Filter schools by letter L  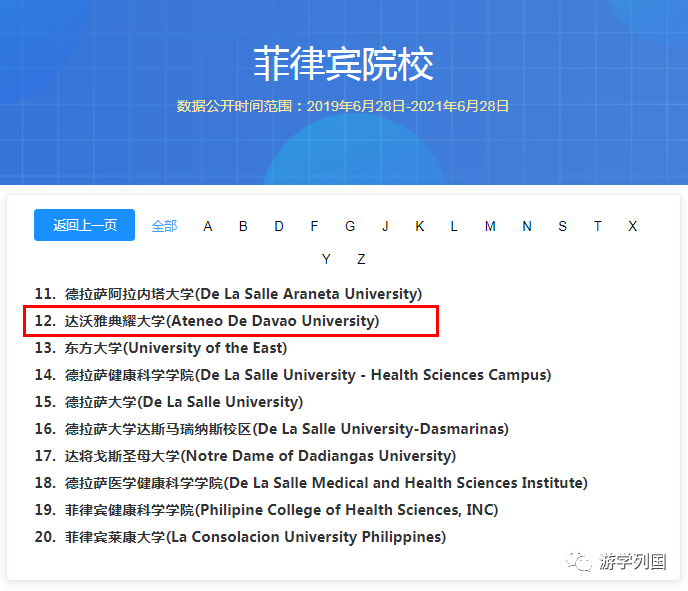(454, 226)
